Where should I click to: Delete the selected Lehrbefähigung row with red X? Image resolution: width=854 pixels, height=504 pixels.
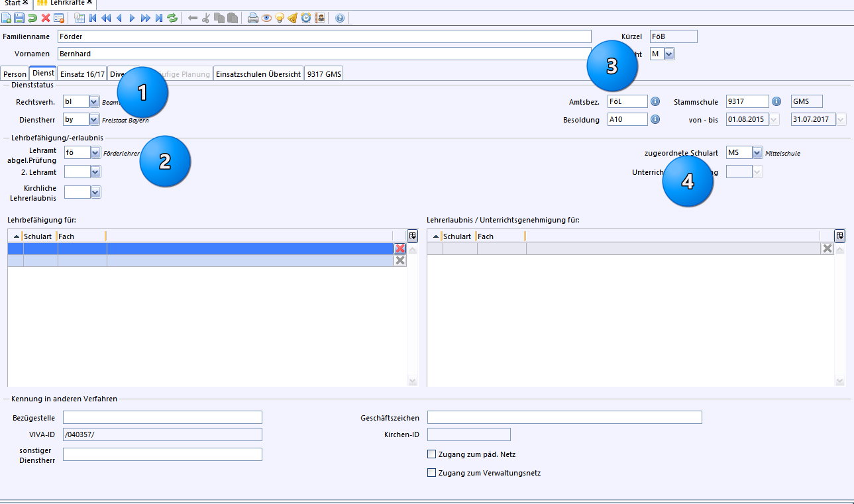[x=400, y=248]
